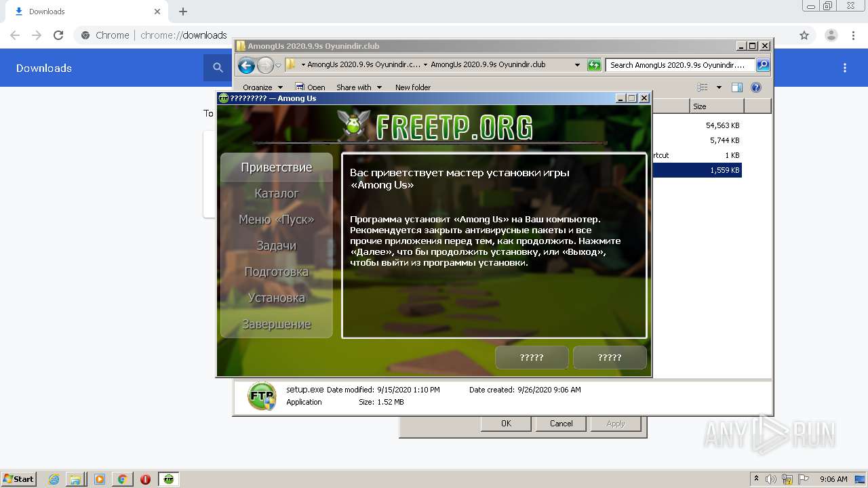Viewport: 868px width, 488px height.
Task: Open the Windows Start menu
Action: [x=19, y=479]
